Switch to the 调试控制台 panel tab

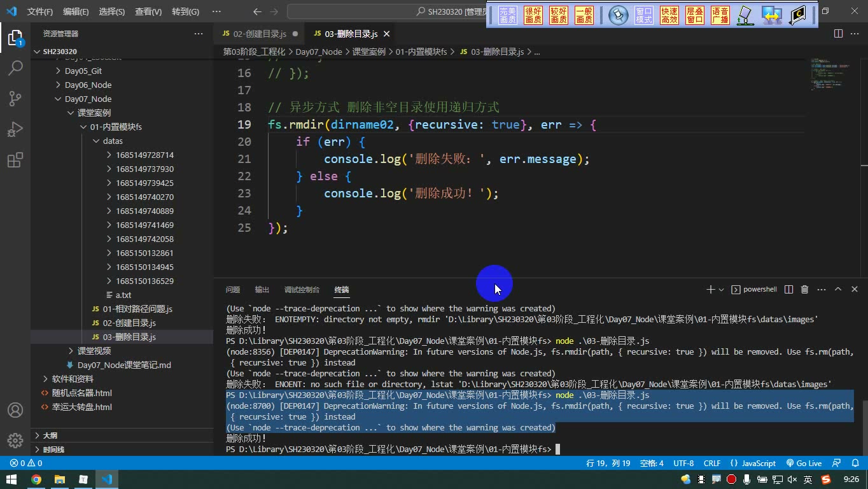(302, 289)
